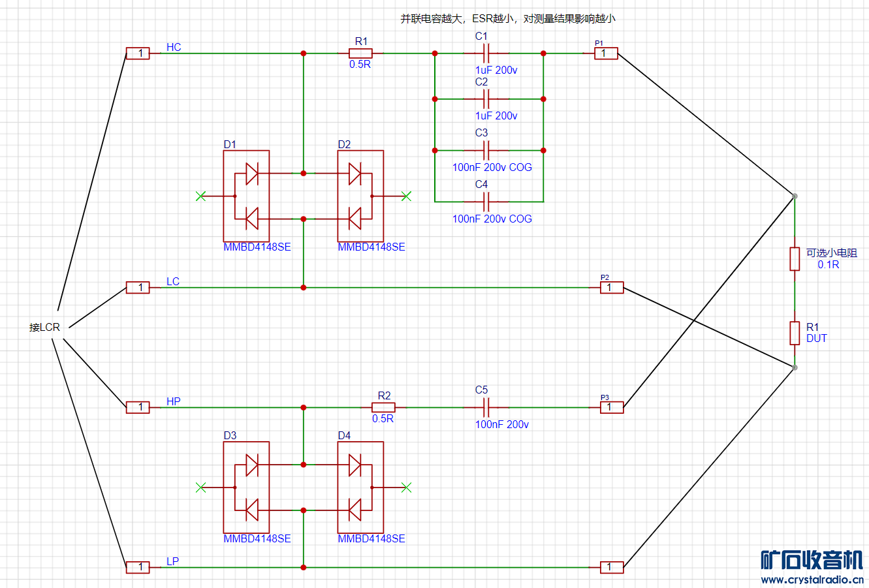Image resolution: width=869 pixels, height=588 pixels.
Task: Click the MMBD4148SE label under D2
Action: pyautogui.click(x=371, y=247)
